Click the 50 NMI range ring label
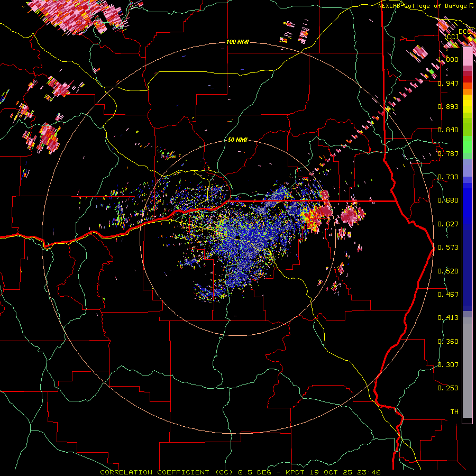This screenshot has width=476, height=476. [x=237, y=140]
